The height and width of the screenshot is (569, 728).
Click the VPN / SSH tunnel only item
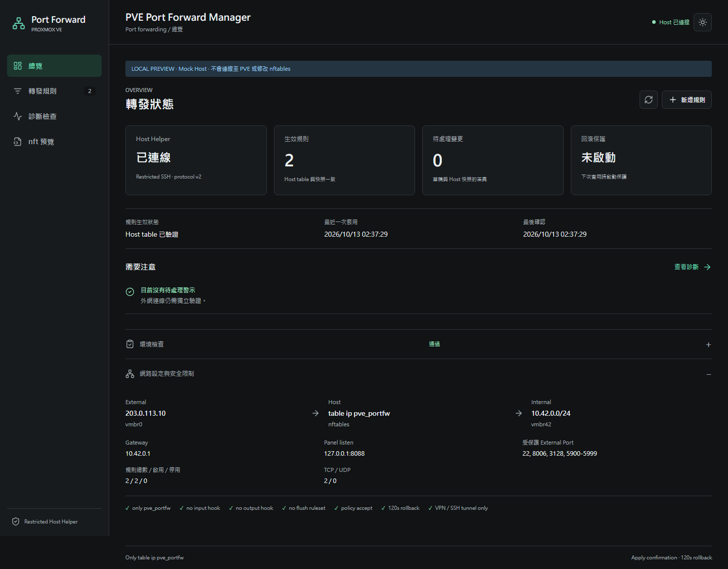coord(458,508)
